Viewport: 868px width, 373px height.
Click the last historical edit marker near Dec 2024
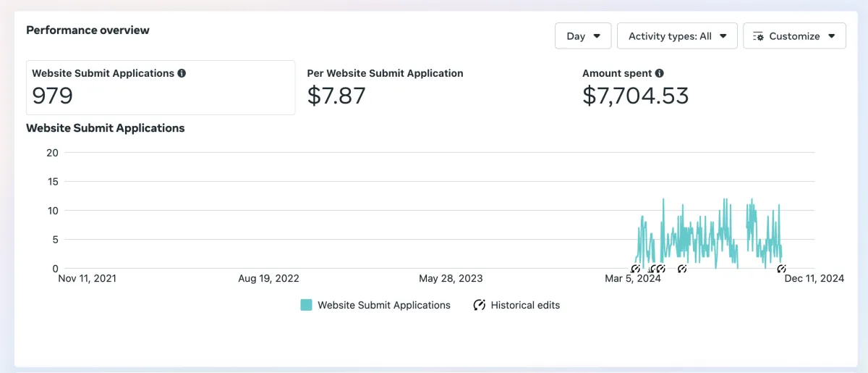[781, 269]
